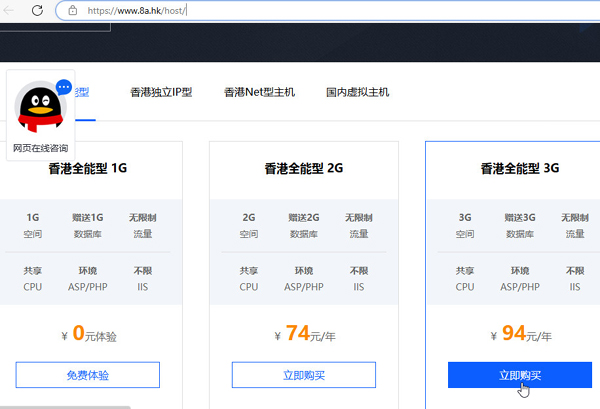Click 3G 空间 spec
Image resolution: width=600 pixels, height=409 pixels.
click(465, 226)
